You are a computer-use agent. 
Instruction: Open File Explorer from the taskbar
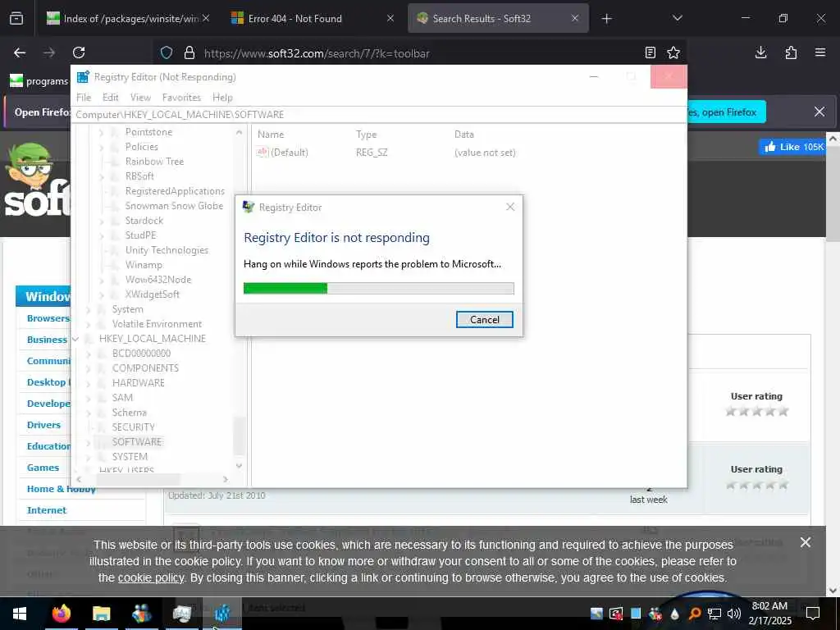(101, 614)
